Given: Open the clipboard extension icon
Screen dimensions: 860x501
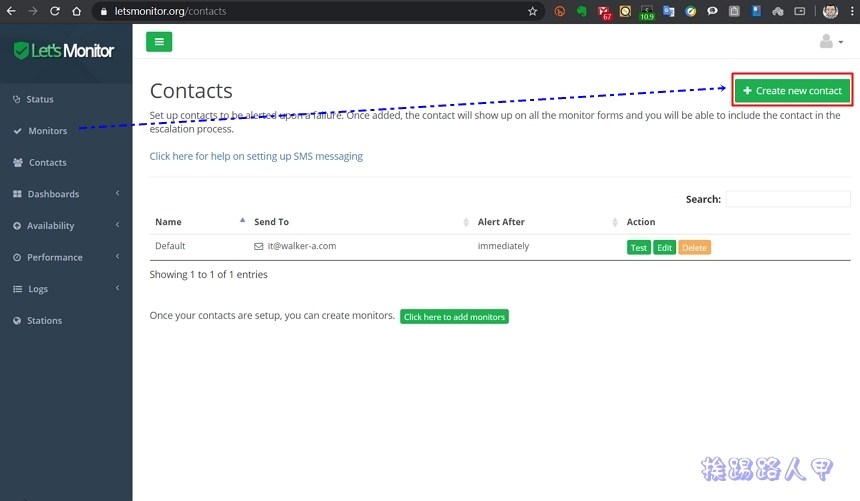Looking at the screenshot, I should point(734,11).
